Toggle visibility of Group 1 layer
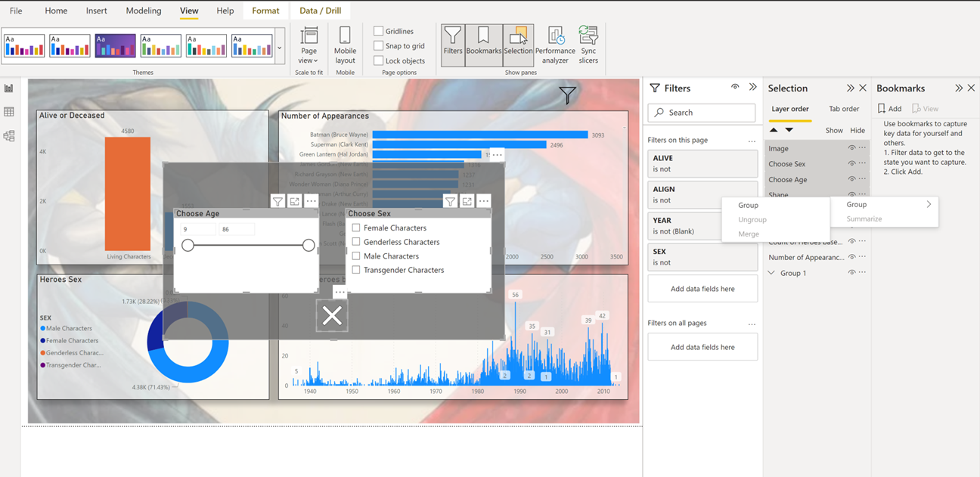Viewport: 980px width, 477px height. [x=851, y=273]
